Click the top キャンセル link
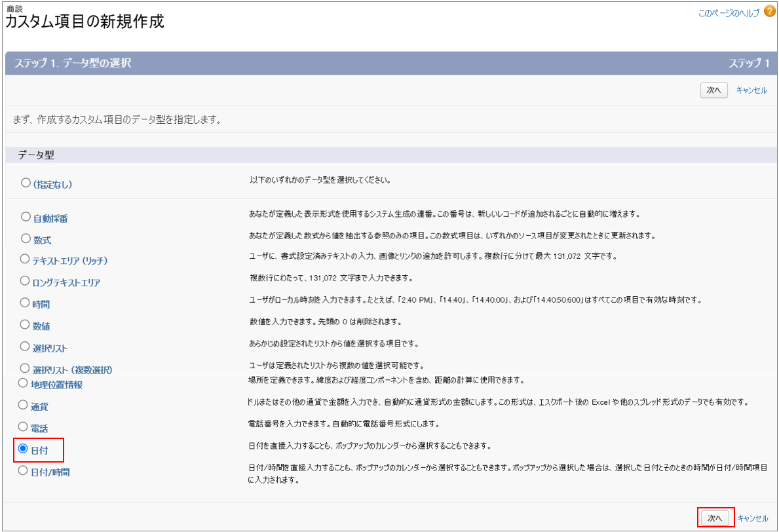779x532 pixels. 751,90
